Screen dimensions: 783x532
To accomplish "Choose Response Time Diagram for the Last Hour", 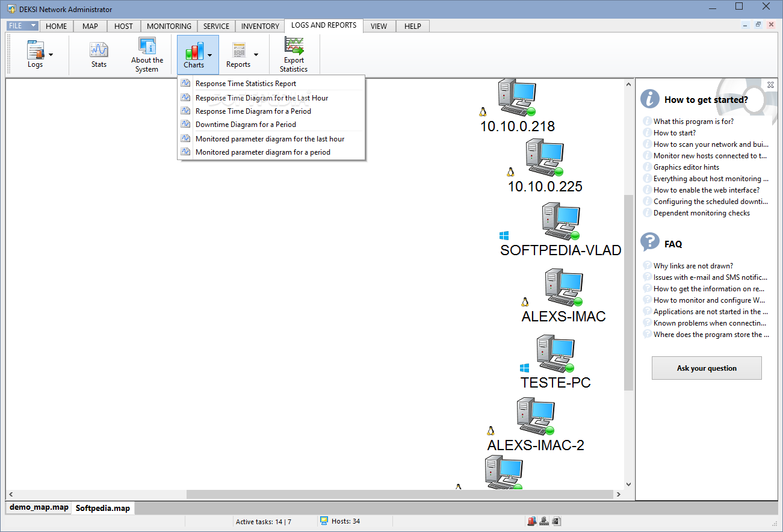I will (x=271, y=97).
